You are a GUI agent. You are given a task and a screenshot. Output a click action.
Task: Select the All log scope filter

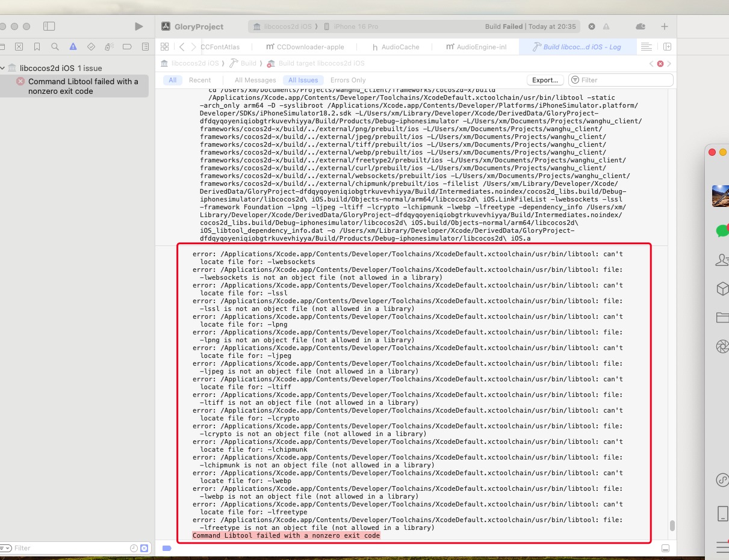tap(173, 80)
